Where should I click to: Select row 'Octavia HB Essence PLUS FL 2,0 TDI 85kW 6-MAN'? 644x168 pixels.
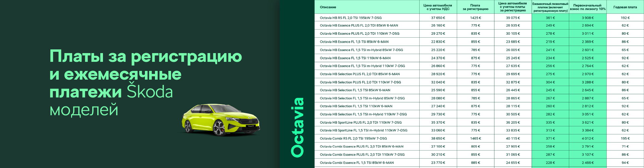point(479,26)
